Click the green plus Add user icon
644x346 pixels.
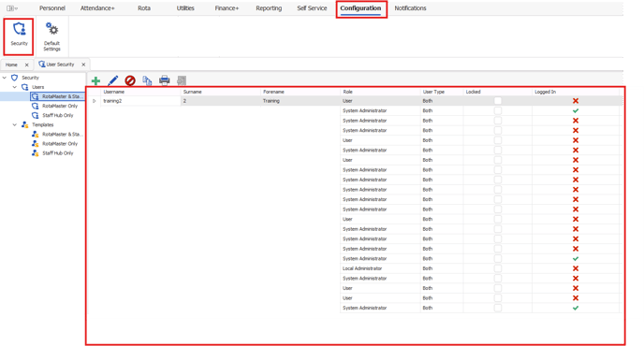point(95,80)
